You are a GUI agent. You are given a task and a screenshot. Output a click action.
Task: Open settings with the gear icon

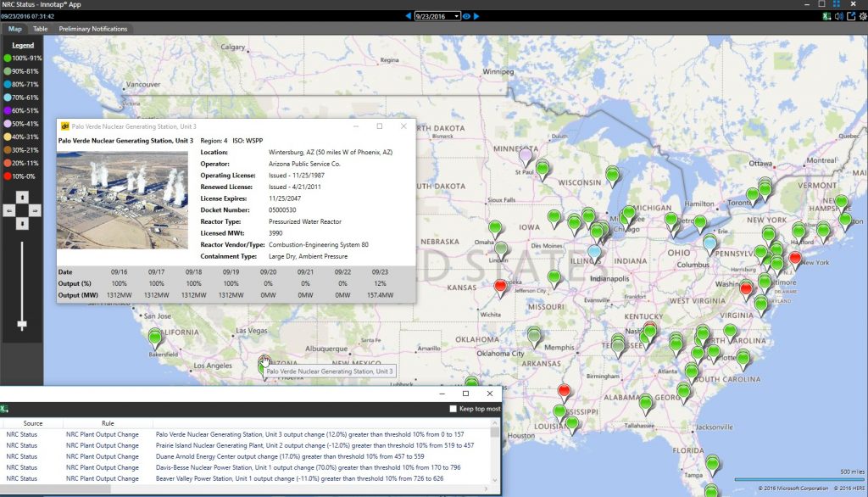[x=862, y=16]
